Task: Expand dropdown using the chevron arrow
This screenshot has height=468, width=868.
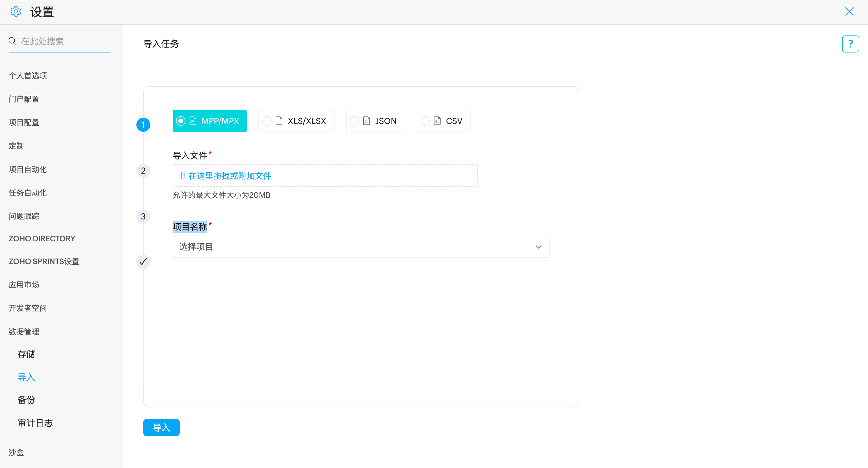Action: (538, 247)
